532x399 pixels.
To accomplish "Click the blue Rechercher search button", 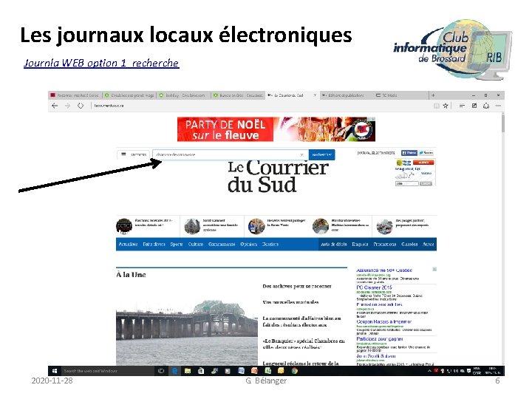I will tap(321, 154).
